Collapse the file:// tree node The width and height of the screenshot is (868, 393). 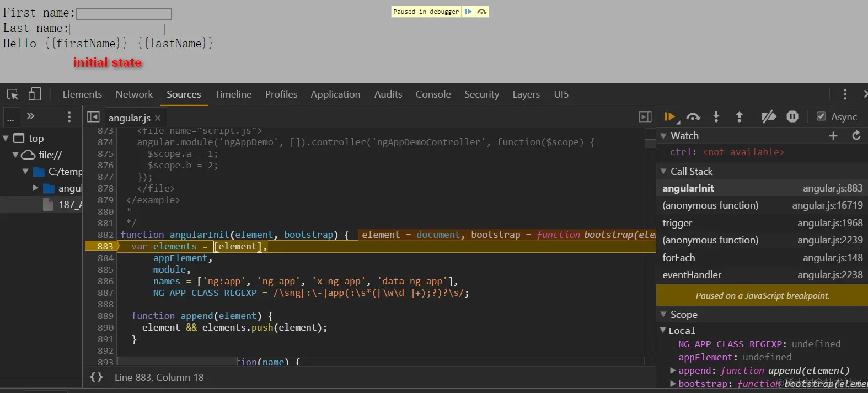(15, 155)
